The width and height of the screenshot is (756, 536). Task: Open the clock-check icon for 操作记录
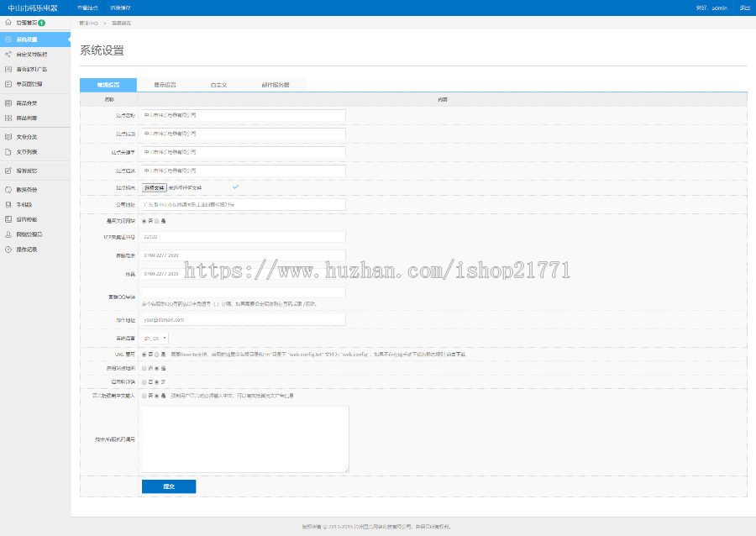(8, 250)
